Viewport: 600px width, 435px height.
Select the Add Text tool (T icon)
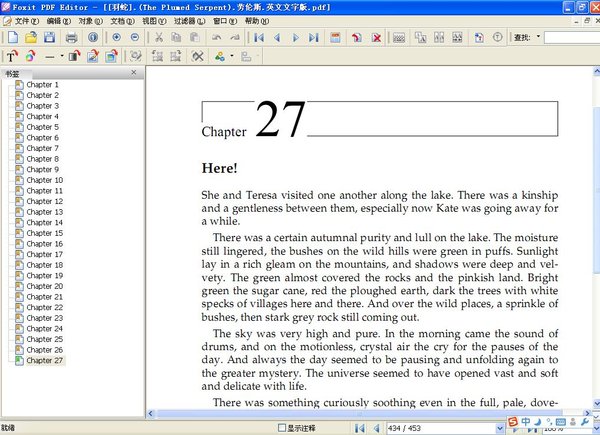pos(12,56)
